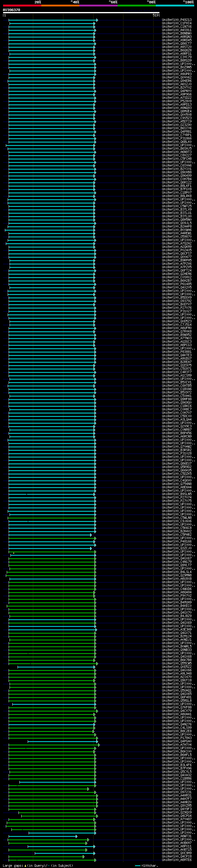
Task: Click the UniRef100_A8MTE6 label
Action: pyautogui.click(x=177, y=860)
